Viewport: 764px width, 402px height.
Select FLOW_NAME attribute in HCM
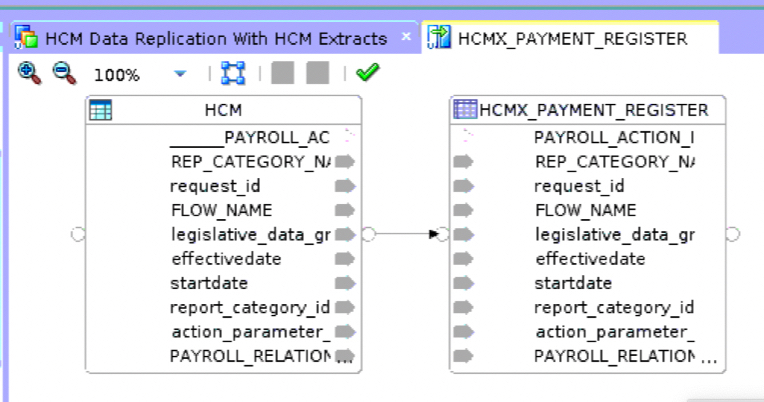pyautogui.click(x=222, y=211)
